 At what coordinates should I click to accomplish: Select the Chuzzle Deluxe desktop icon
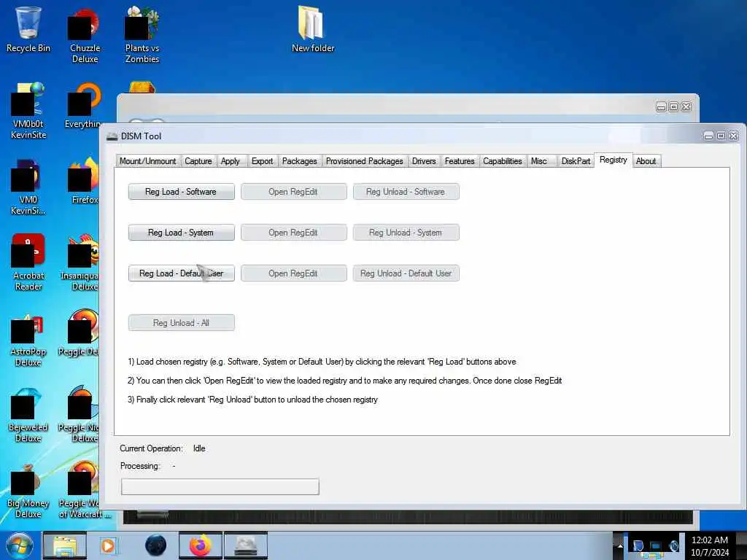pos(85,36)
